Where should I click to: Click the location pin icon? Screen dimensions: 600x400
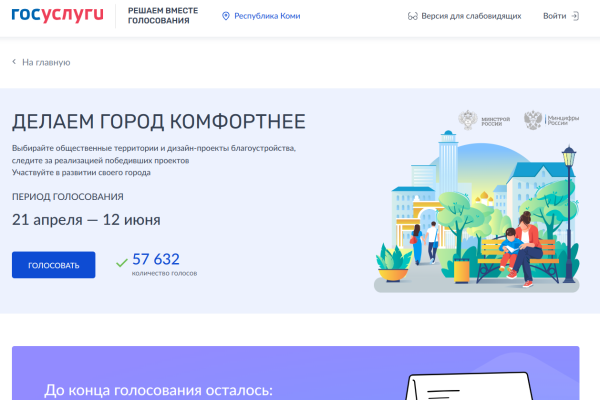[225, 17]
